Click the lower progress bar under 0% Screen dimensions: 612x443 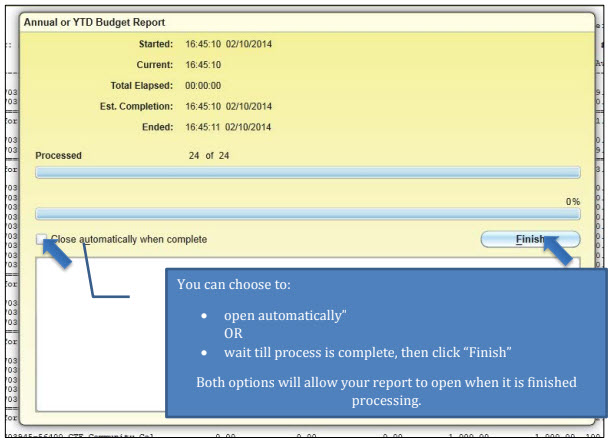[x=307, y=213]
